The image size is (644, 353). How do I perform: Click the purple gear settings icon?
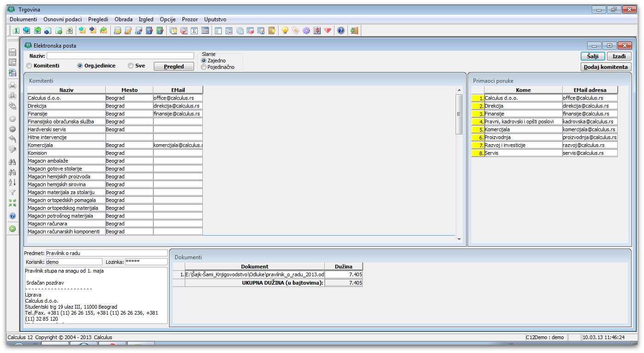(x=306, y=30)
